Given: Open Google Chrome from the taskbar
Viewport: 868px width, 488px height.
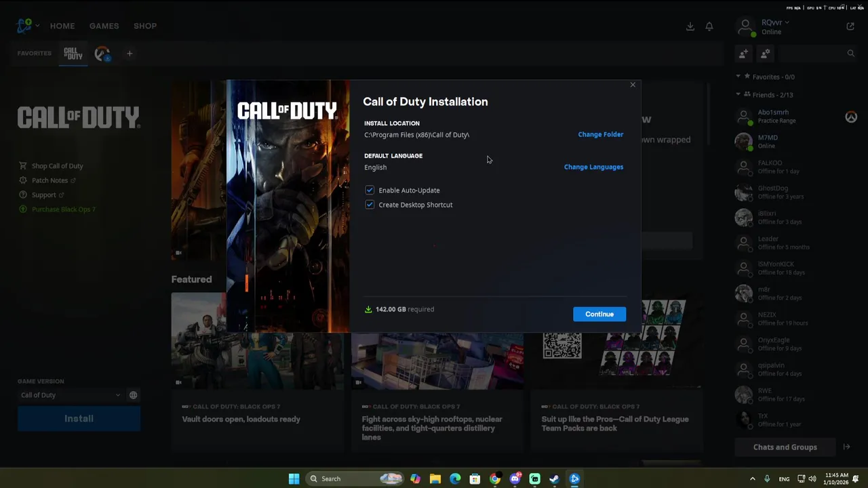Looking at the screenshot, I should (x=495, y=479).
